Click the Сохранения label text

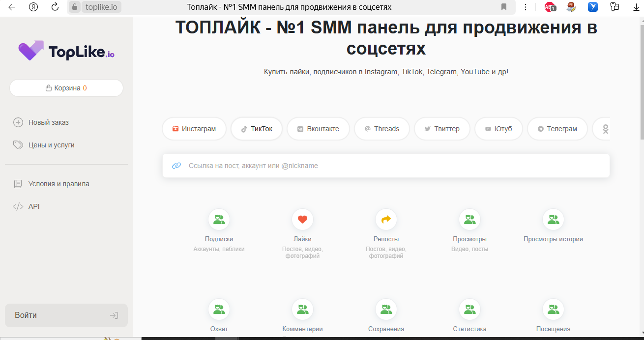(386, 329)
